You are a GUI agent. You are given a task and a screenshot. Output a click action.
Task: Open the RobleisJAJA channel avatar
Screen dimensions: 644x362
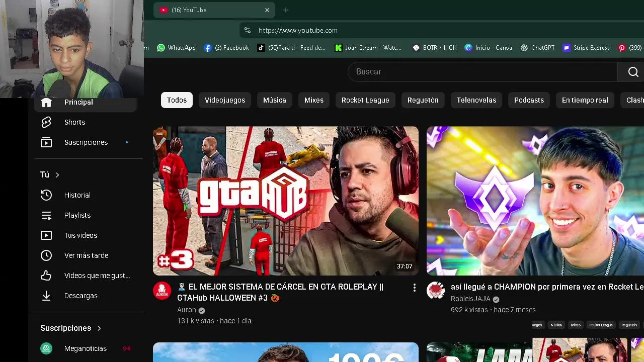[436, 291]
